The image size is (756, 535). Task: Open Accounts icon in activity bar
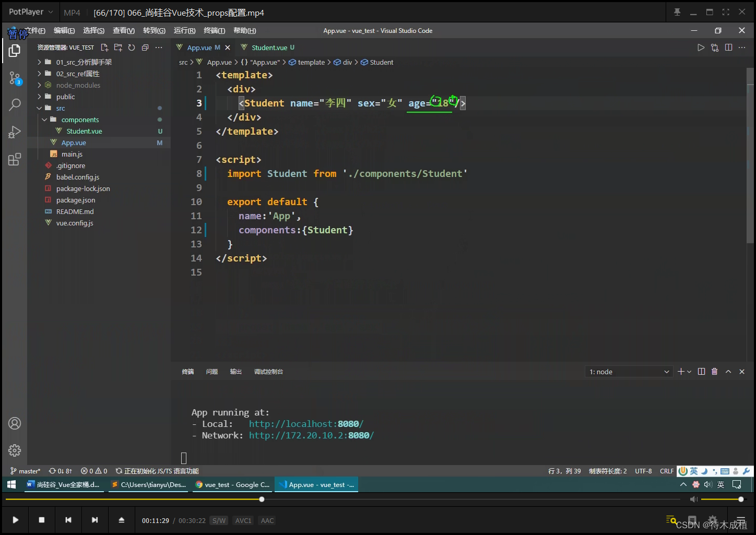15,423
